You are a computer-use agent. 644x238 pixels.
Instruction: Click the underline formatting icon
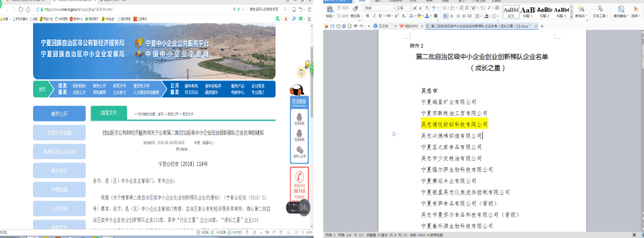pyautogui.click(x=380, y=16)
